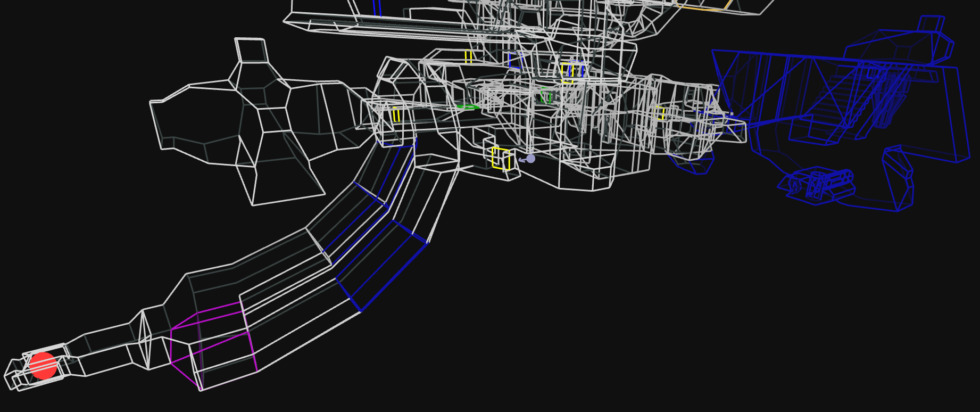Click the red sphere marker

tap(43, 366)
